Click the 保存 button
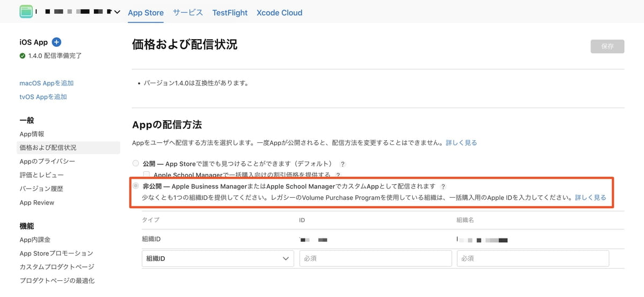Image resolution: width=644 pixels, height=297 pixels. [x=608, y=46]
